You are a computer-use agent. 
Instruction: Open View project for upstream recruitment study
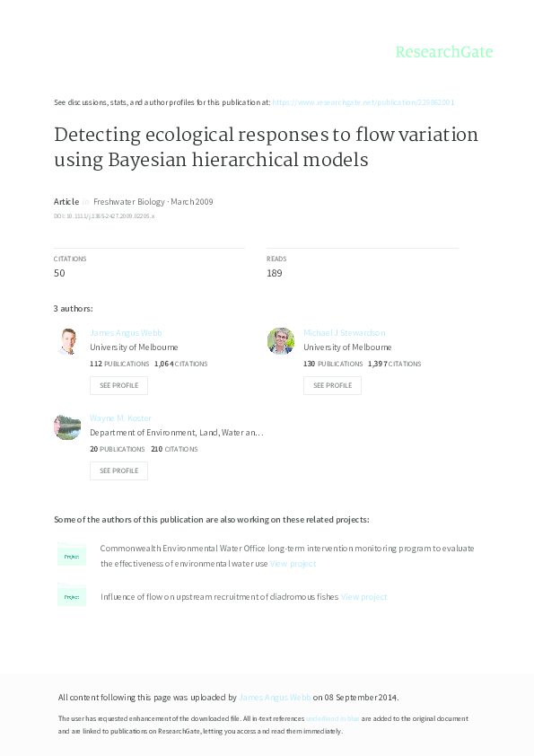pos(365,596)
